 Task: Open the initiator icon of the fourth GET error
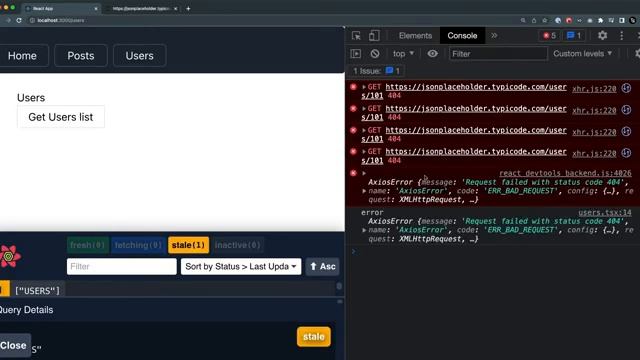(626, 153)
